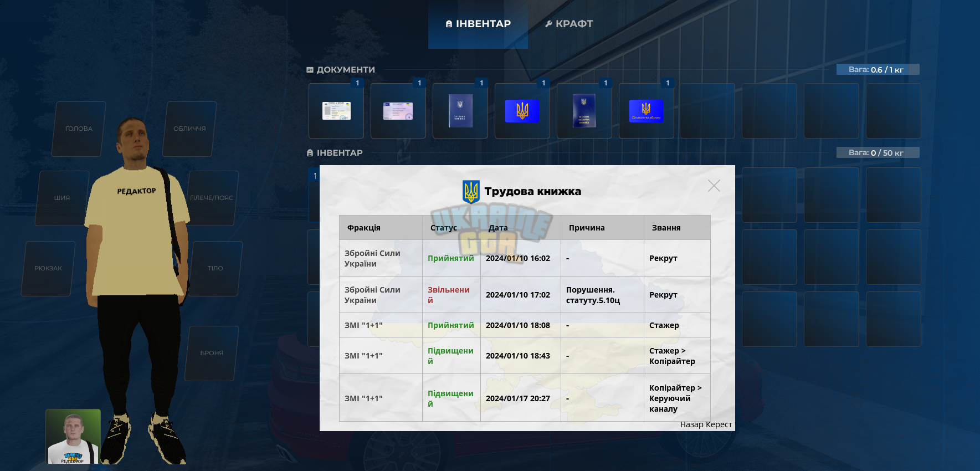Click the character portrait thumbnail

click(x=73, y=437)
